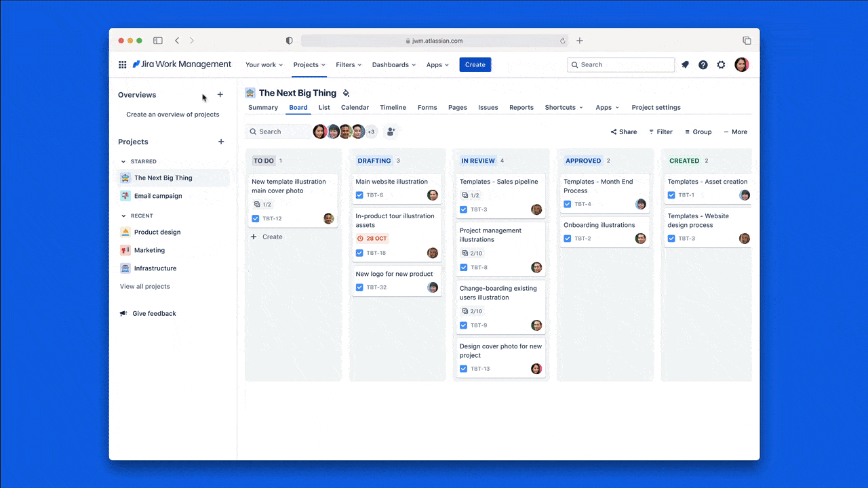Viewport: 868px width, 488px height.
Task: Open the Shortcuts dropdown tab
Action: [x=564, y=108]
